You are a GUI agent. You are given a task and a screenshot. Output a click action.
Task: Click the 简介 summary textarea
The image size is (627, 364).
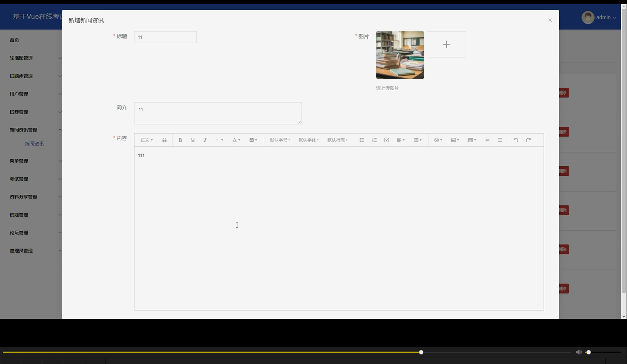click(218, 113)
